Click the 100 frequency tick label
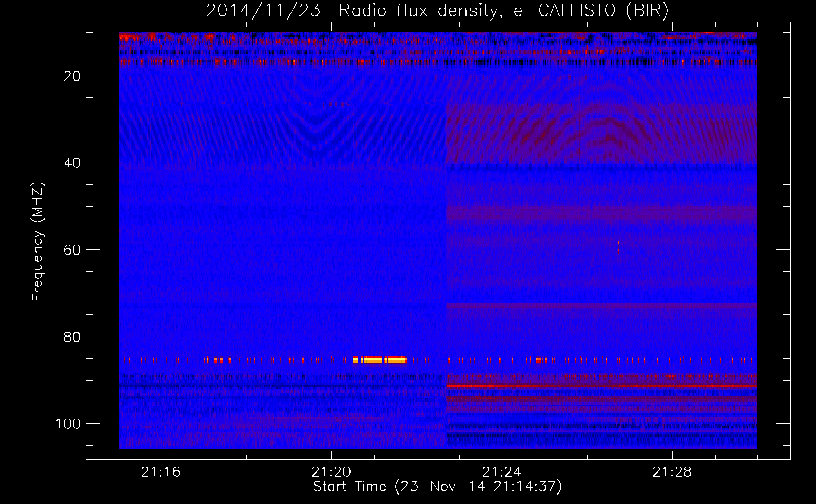 click(x=68, y=424)
